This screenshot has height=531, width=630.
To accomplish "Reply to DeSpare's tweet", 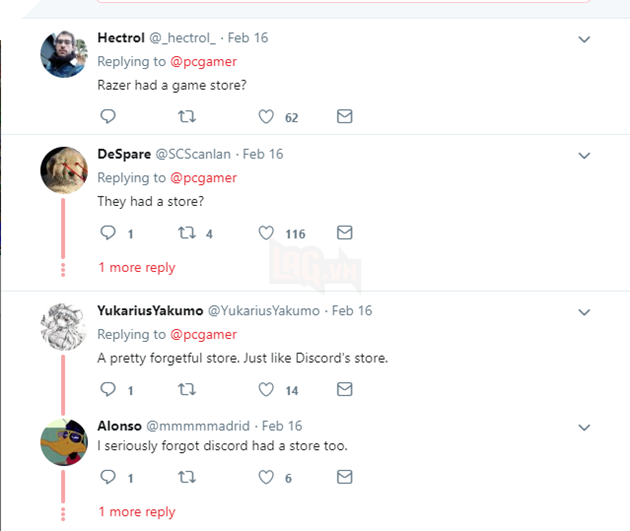I will [109, 233].
